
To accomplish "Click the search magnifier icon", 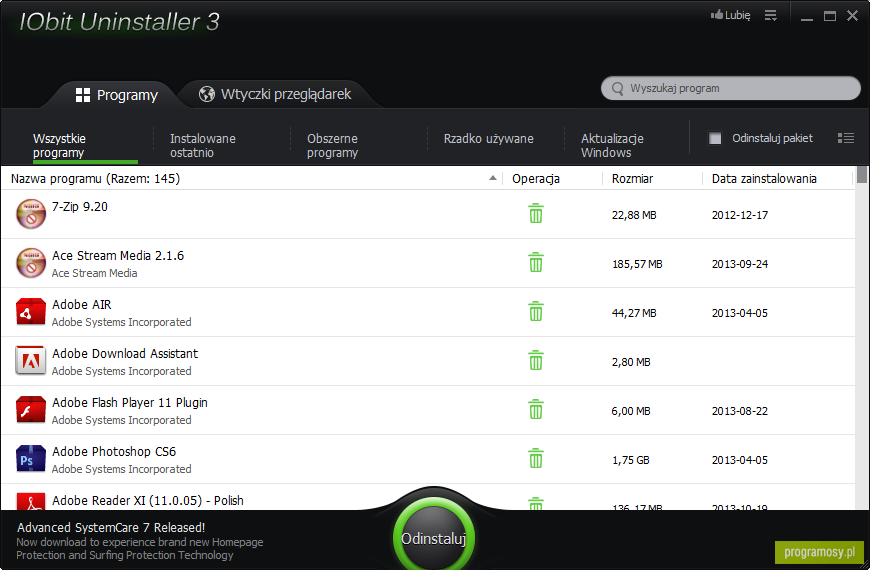I will 618,88.
